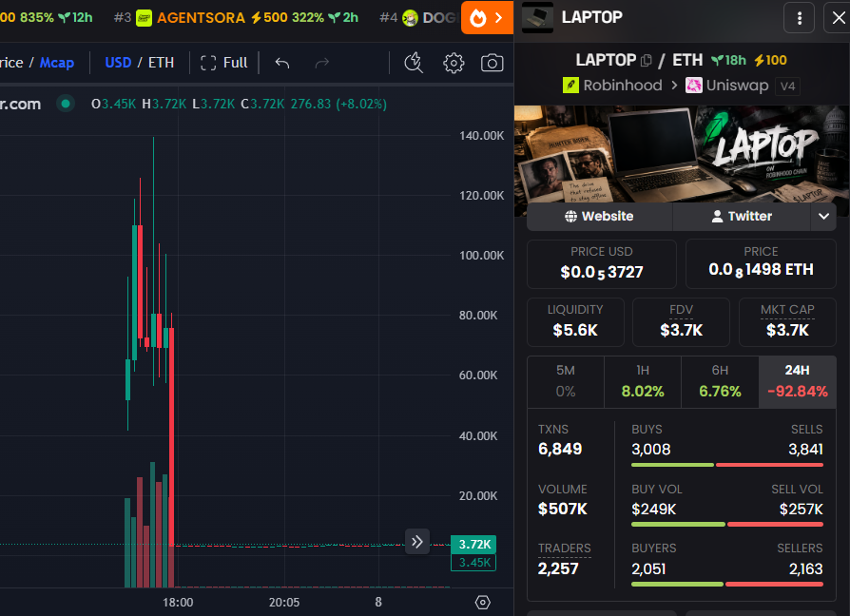Image resolution: width=850 pixels, height=616 pixels.
Task: Click the scroll-to-latest double arrow button
Action: pyautogui.click(x=416, y=542)
